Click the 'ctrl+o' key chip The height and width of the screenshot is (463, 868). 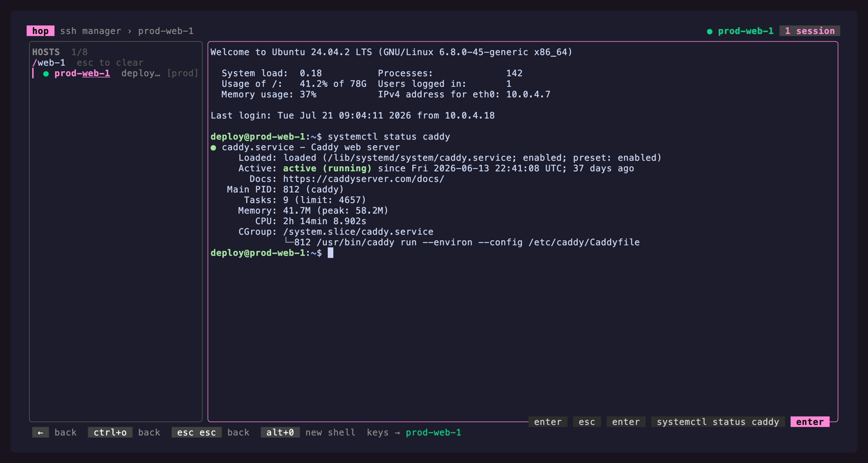[x=110, y=432]
